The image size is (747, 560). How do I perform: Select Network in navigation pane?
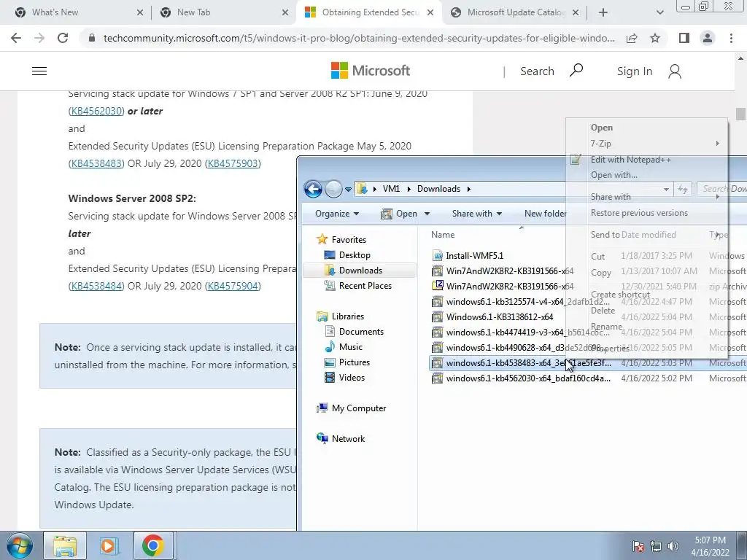tap(348, 438)
